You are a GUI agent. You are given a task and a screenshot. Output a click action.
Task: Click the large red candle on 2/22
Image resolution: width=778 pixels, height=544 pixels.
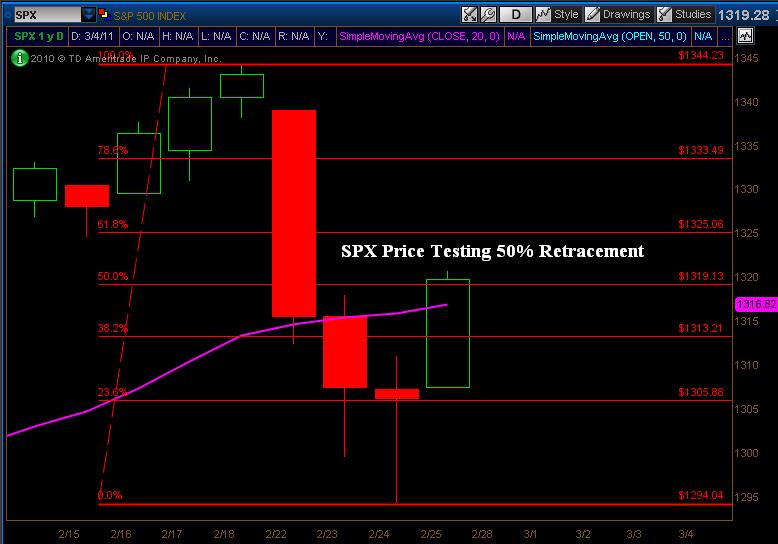tap(294, 212)
